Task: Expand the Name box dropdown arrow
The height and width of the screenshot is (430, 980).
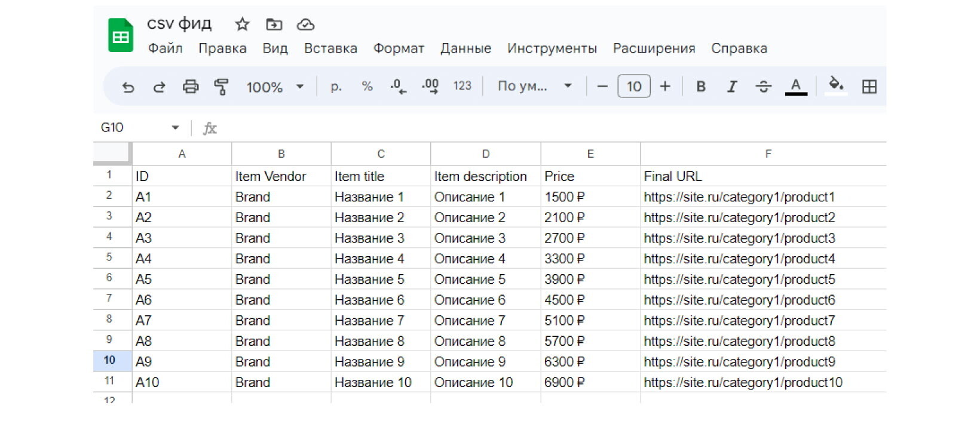Action: coord(175,127)
